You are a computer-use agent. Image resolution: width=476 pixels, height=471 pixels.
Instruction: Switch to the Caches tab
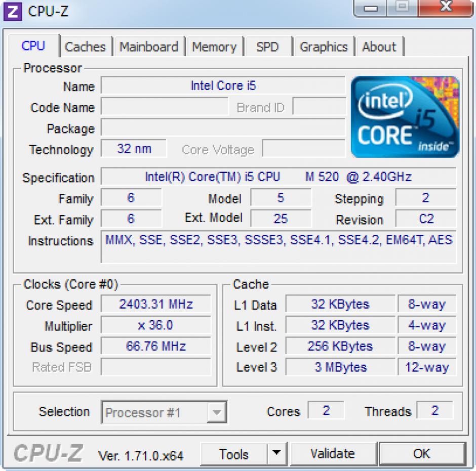[x=85, y=47]
